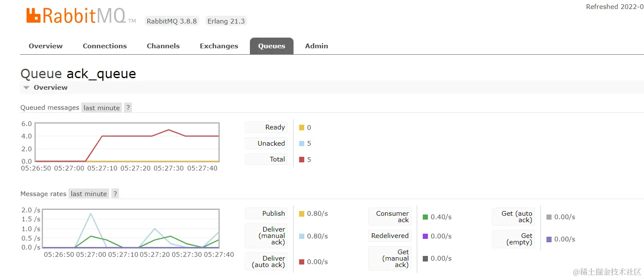Click the Unacked legend label

(x=266, y=144)
